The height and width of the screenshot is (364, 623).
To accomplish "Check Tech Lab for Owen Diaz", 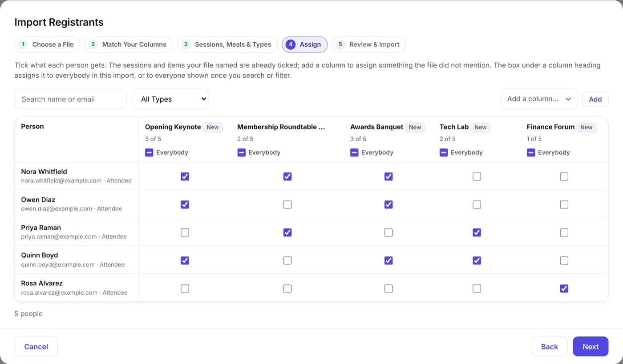I will click(x=477, y=204).
